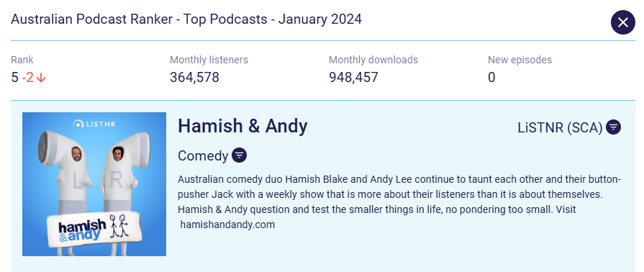Click the rank number 5
644x272 pixels.
(x=15, y=77)
